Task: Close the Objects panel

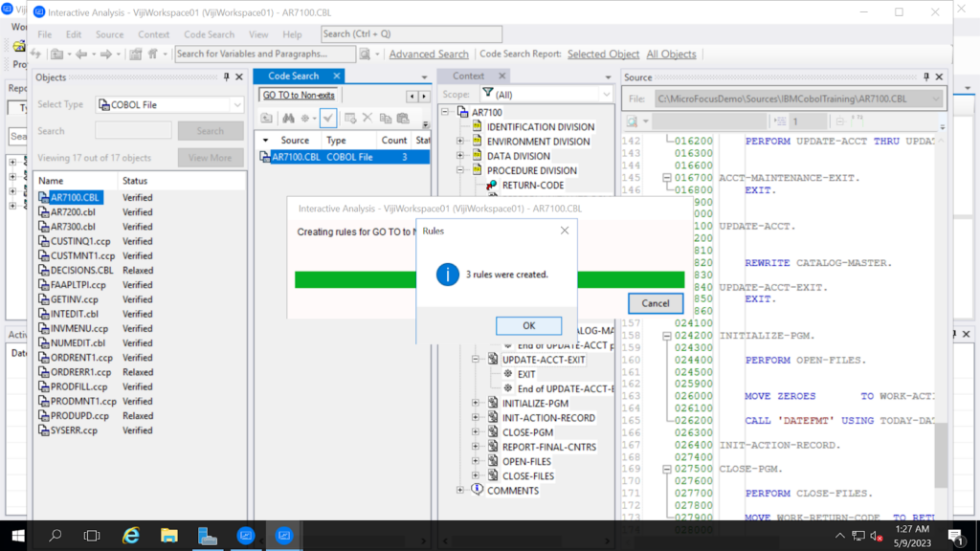Action: 238,77
